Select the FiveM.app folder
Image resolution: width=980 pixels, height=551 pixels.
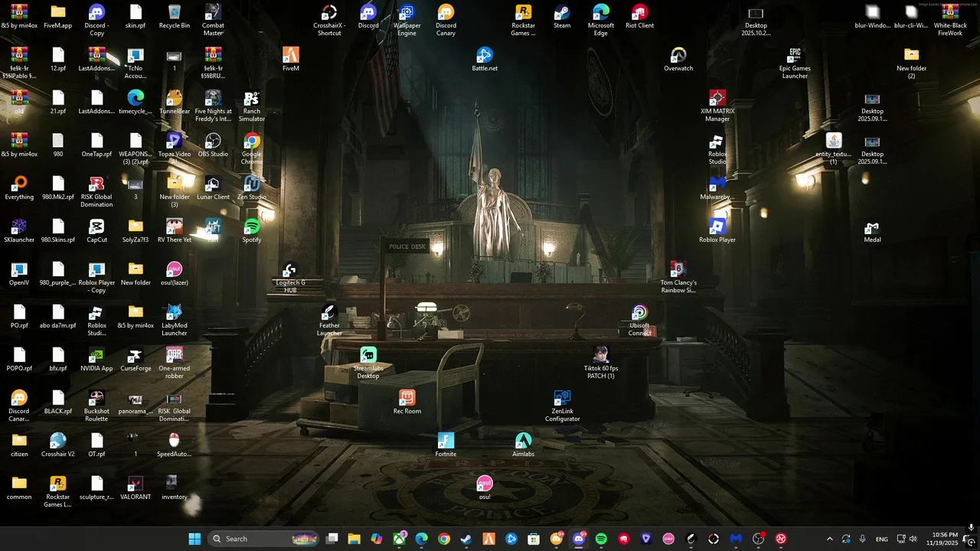tap(58, 17)
